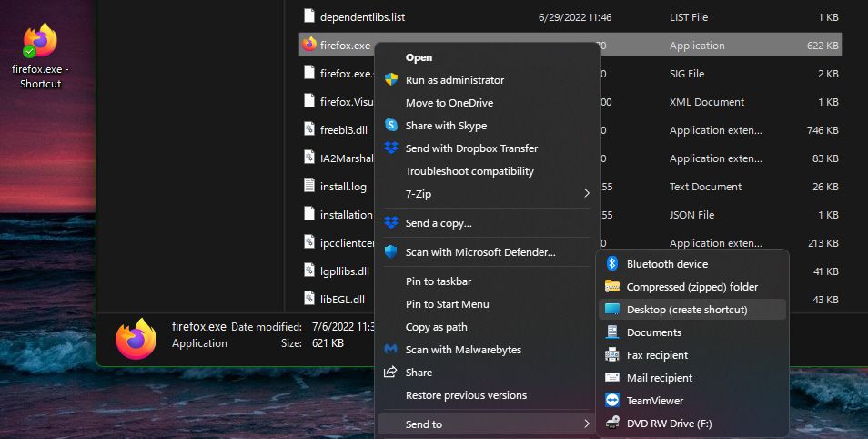Click the Desktop monitor icon in submenu

pos(612,309)
